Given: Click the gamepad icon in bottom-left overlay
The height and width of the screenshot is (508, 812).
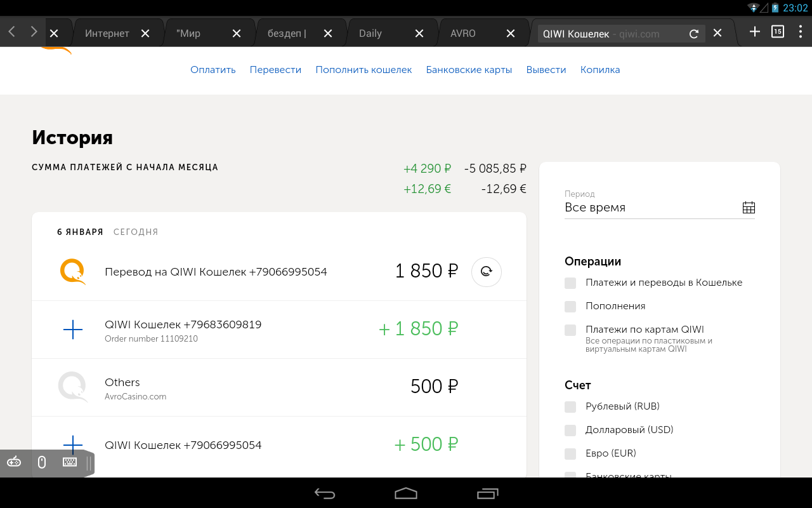Looking at the screenshot, I should pyautogui.click(x=14, y=462).
